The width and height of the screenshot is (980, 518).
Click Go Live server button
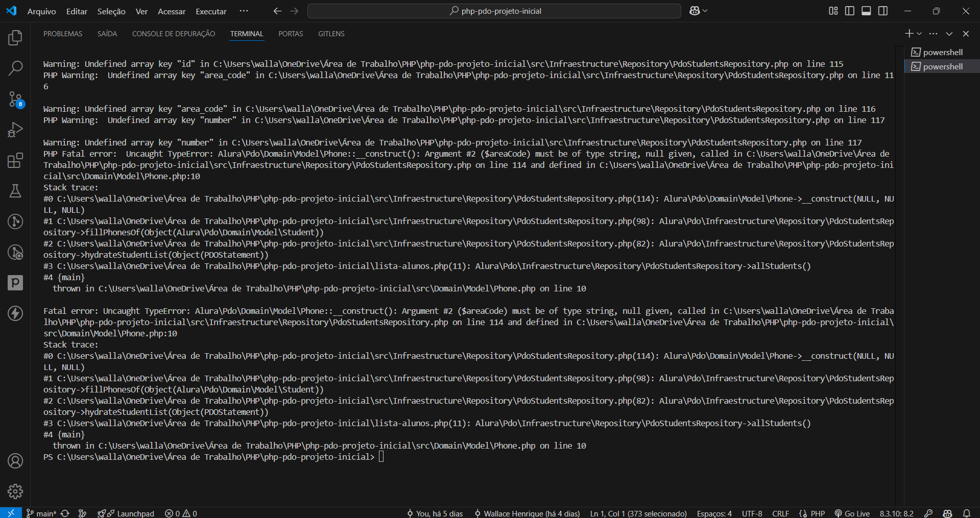[852, 513]
